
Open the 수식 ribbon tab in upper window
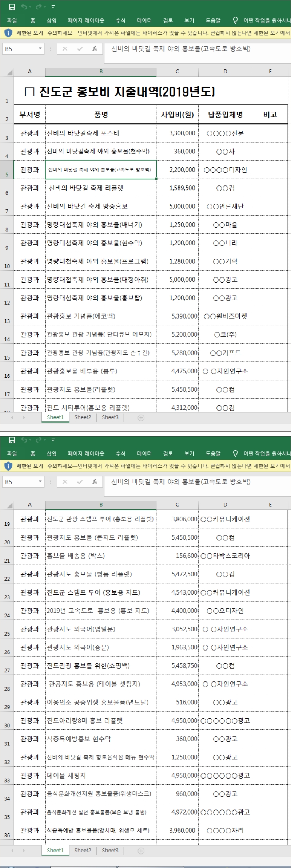click(x=120, y=20)
